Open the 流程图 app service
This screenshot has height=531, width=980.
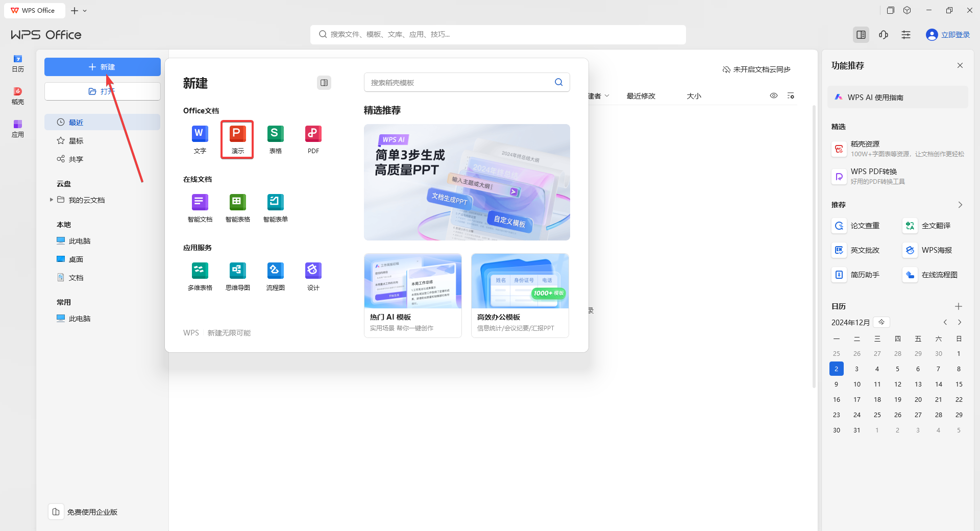pyautogui.click(x=275, y=276)
